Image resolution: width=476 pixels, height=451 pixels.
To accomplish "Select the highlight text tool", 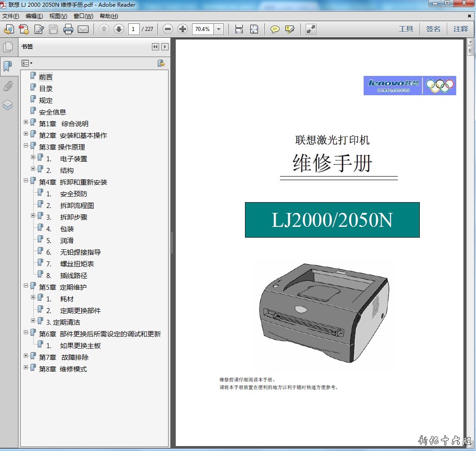I will click(x=290, y=29).
